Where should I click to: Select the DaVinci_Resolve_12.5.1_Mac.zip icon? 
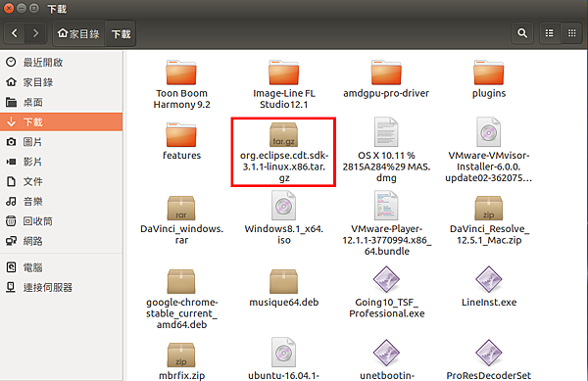point(489,208)
